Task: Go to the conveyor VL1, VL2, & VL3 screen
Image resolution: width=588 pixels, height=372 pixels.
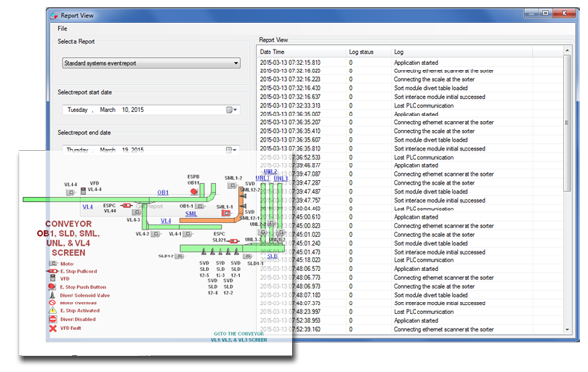Action: pos(238,337)
